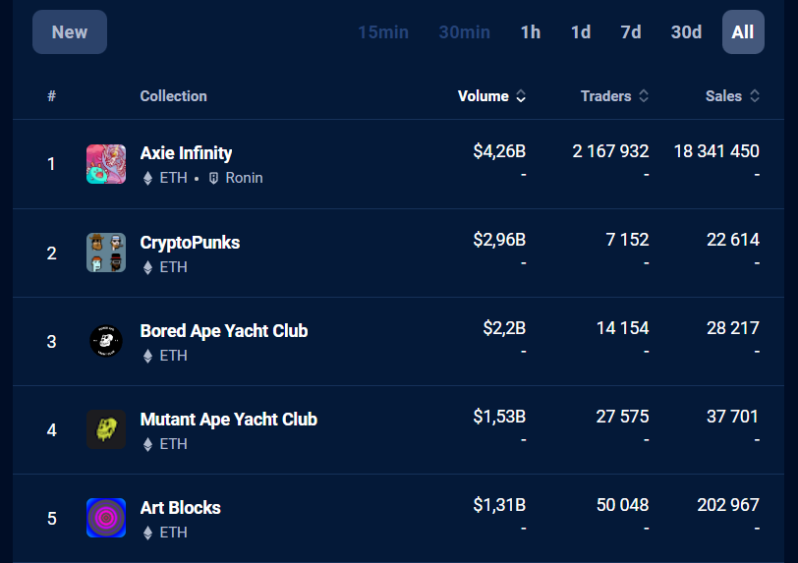Switch to the 7d time tab

pyautogui.click(x=631, y=32)
